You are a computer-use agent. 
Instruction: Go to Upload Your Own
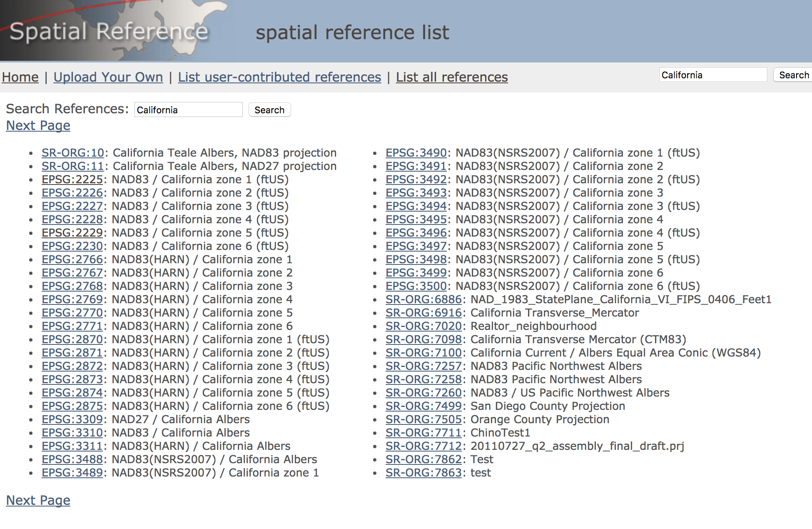coord(108,77)
